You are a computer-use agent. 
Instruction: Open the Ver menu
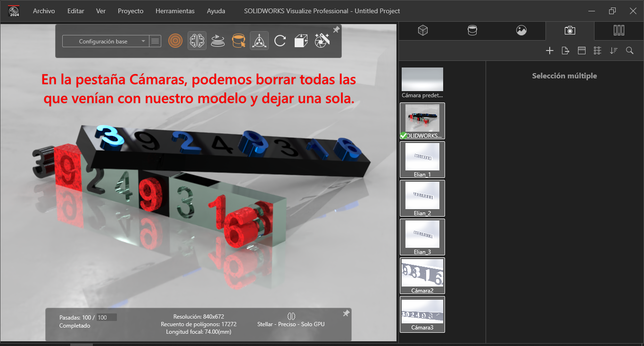click(101, 11)
